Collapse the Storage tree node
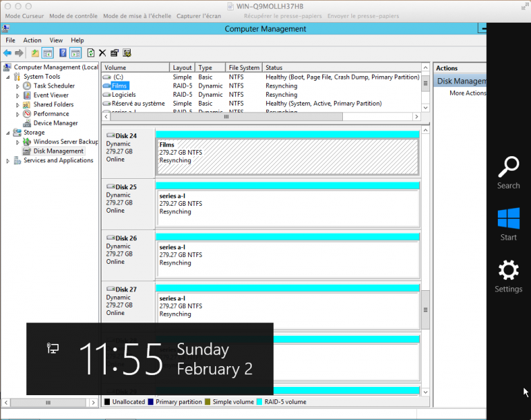This screenshot has height=420, width=531. pos(8,133)
